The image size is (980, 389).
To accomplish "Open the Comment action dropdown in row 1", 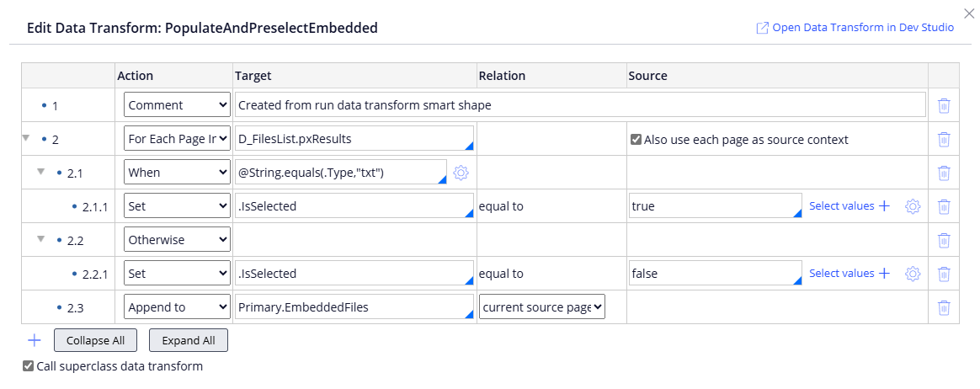I will pyautogui.click(x=177, y=105).
